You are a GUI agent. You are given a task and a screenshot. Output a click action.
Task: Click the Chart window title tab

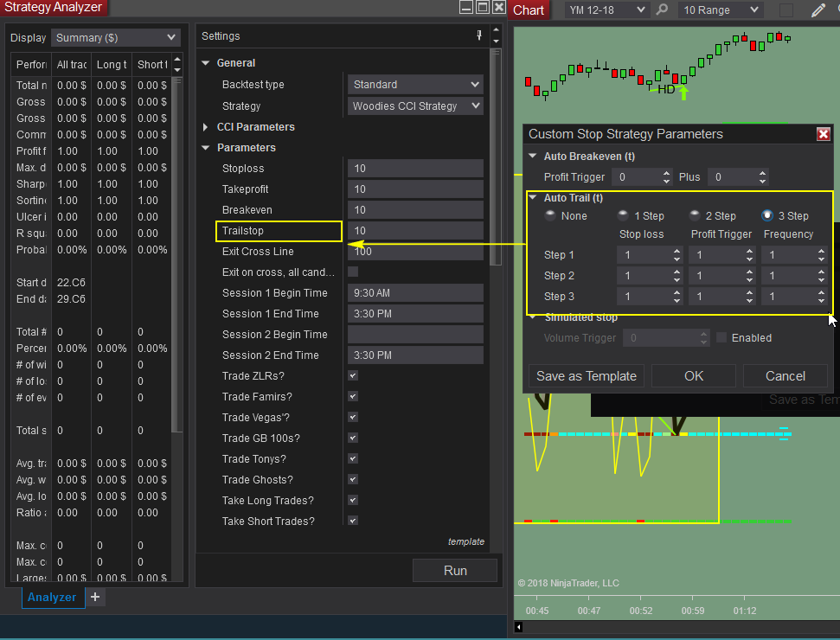point(529,10)
